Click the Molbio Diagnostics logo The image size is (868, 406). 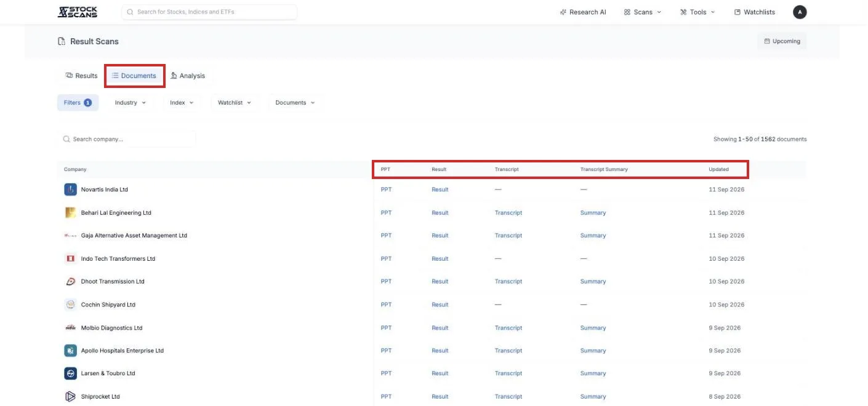70,328
